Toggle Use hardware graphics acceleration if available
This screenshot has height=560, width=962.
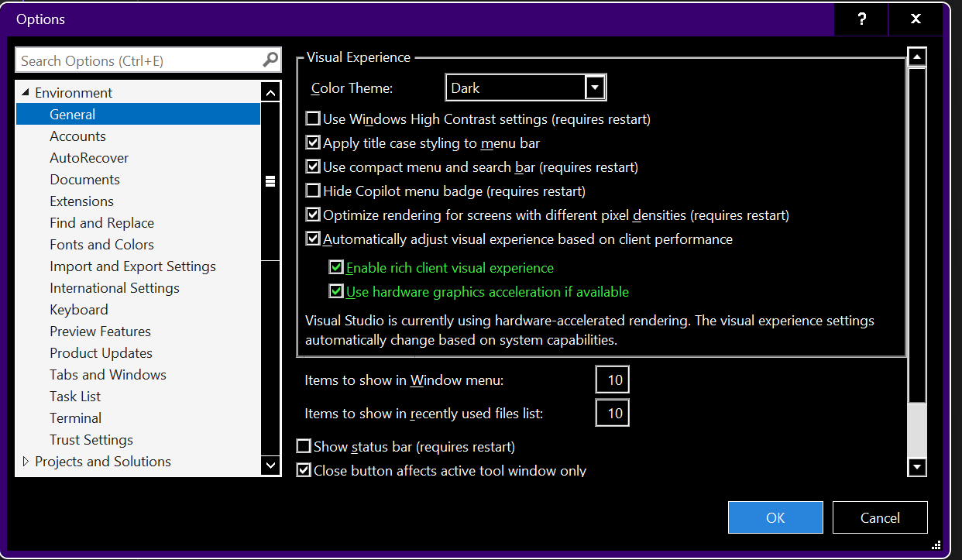[x=336, y=291]
